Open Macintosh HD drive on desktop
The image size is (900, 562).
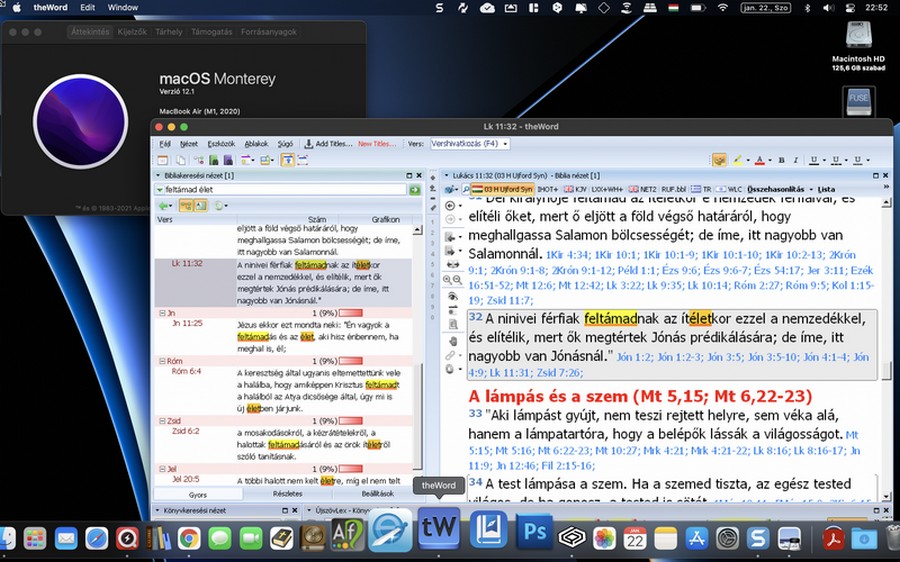859,46
